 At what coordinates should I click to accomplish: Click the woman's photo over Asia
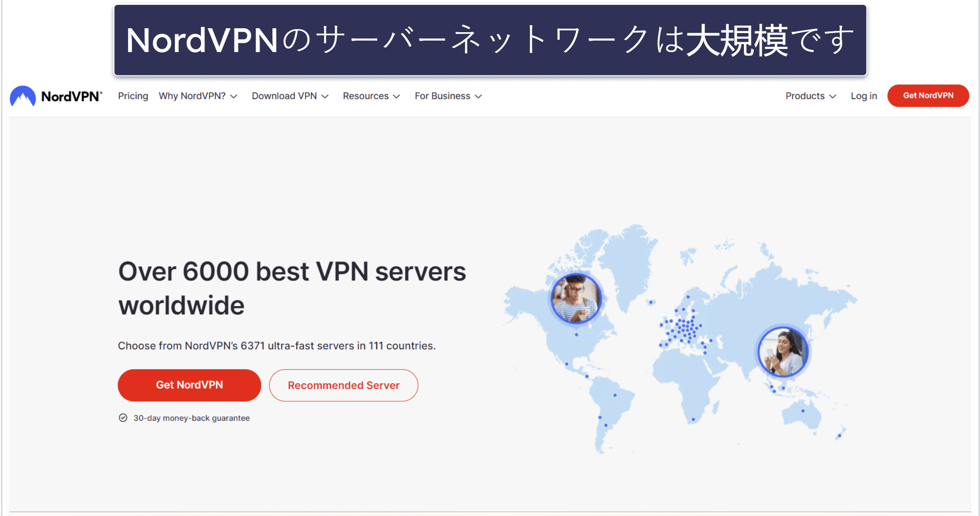click(x=783, y=351)
